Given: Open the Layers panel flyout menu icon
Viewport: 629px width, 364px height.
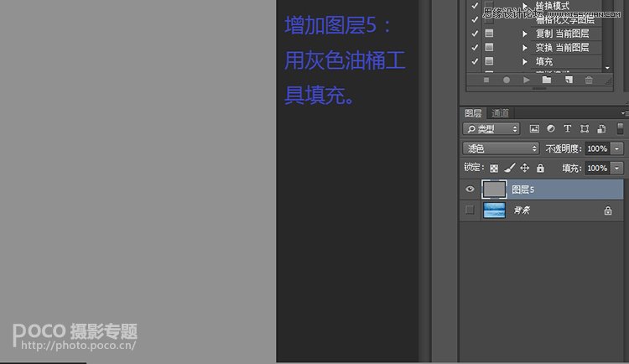Looking at the screenshot, I should (x=625, y=113).
